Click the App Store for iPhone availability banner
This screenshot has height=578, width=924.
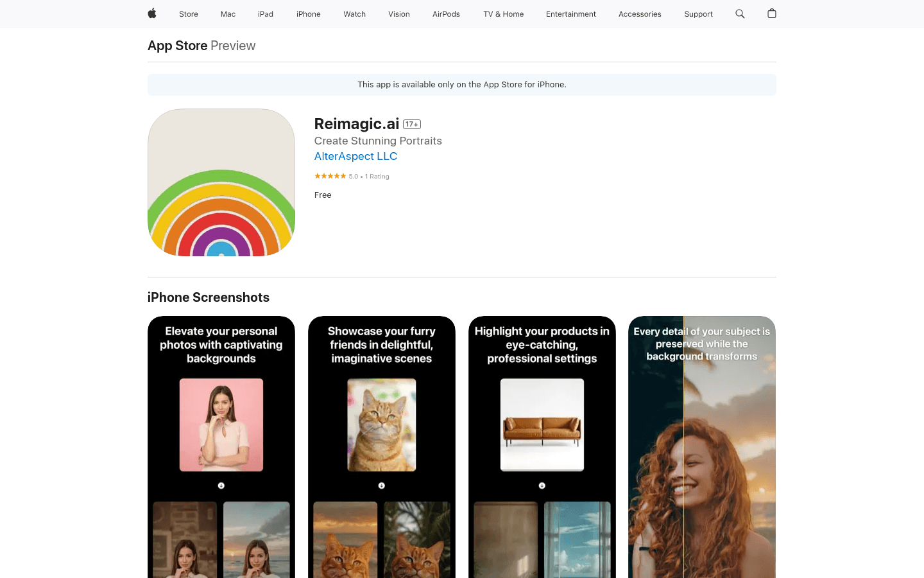click(x=462, y=85)
